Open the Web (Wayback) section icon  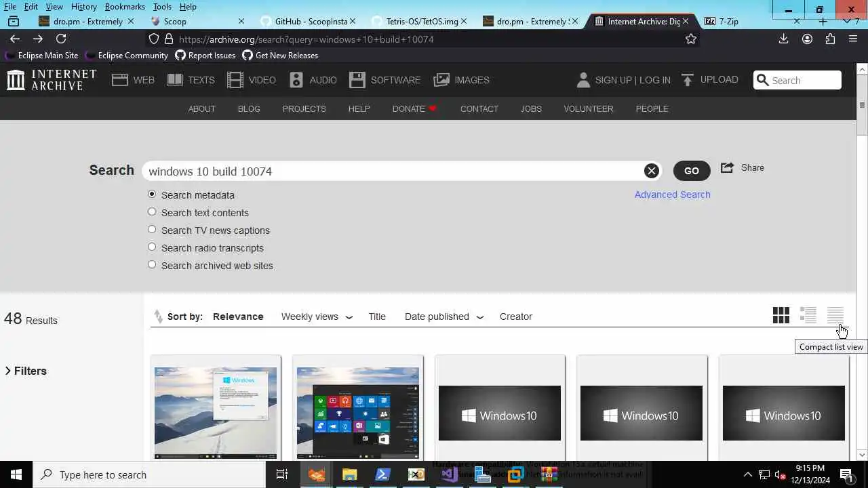(x=120, y=80)
